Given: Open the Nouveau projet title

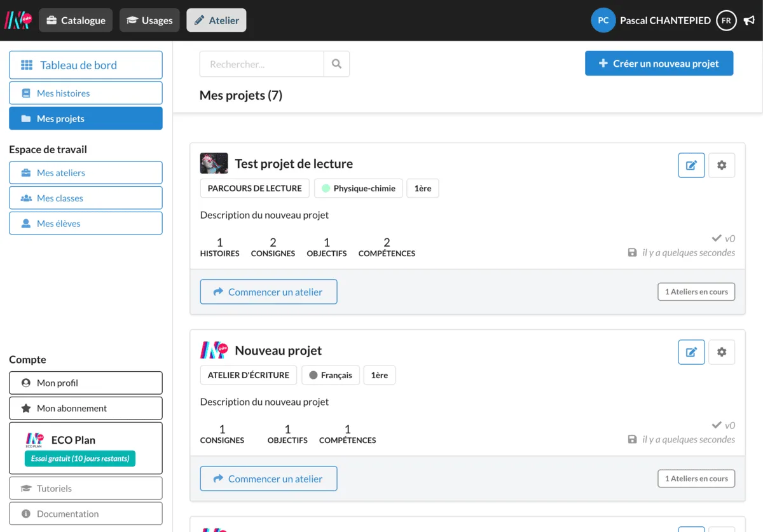Looking at the screenshot, I should (x=278, y=350).
